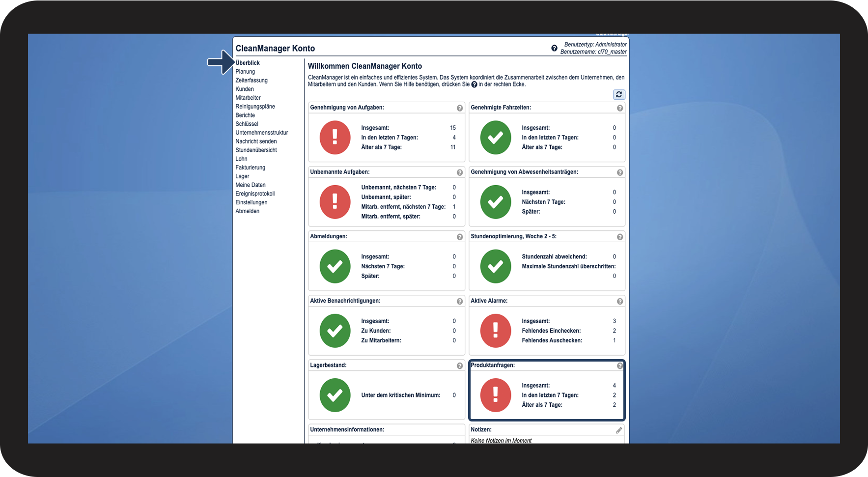Viewport: 868px width, 477px height.
Task: Click red alert icon in Genehmigung von Aufgaben
Action: 335,138
